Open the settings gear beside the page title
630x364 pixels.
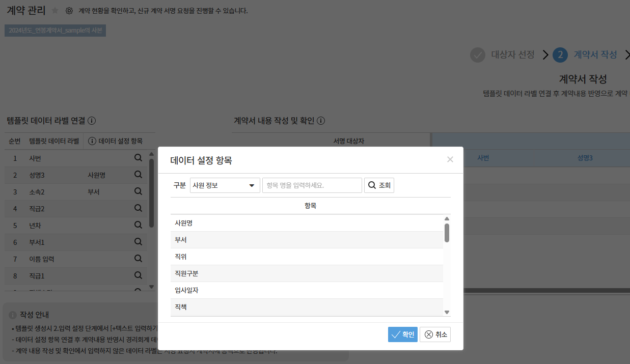[x=69, y=11]
